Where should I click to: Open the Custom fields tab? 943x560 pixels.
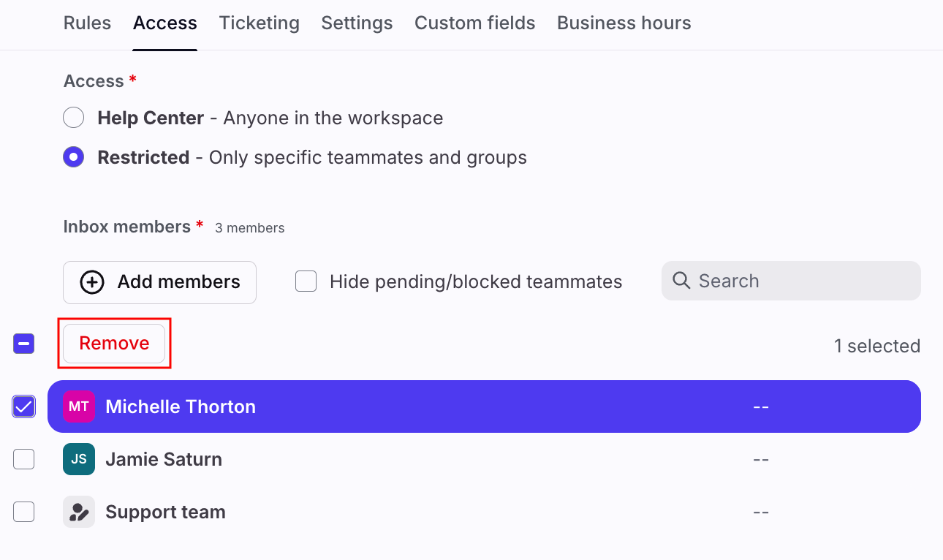point(474,23)
